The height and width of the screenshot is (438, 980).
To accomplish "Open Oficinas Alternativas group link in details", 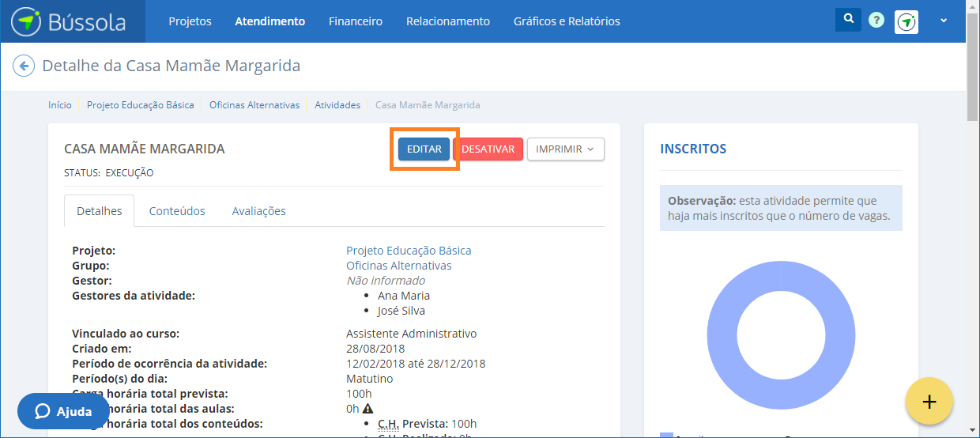I will coord(399,266).
